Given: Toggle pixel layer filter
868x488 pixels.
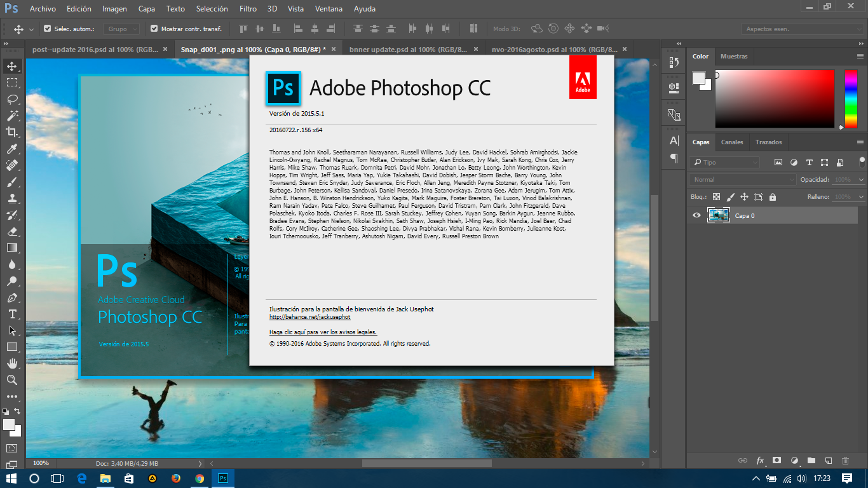Looking at the screenshot, I should pos(778,163).
